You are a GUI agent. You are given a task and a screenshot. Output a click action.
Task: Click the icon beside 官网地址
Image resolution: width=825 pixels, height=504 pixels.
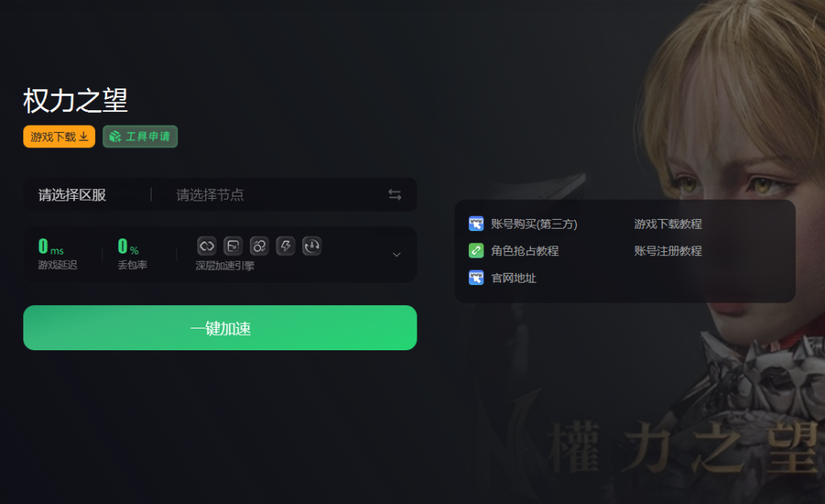click(x=476, y=278)
